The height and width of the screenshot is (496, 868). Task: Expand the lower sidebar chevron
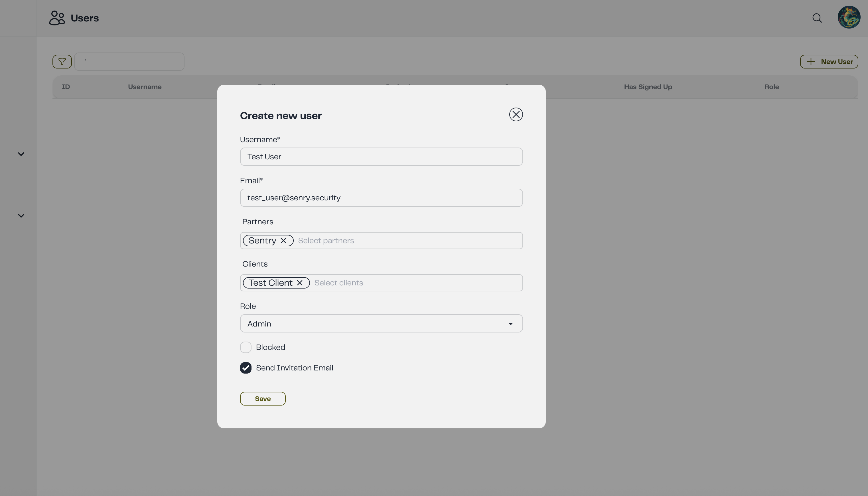click(x=21, y=215)
